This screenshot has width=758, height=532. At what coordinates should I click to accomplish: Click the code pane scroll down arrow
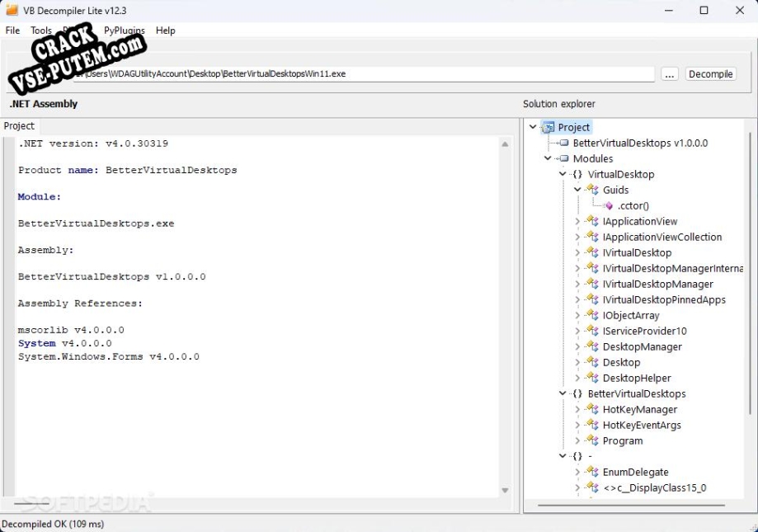click(505, 491)
